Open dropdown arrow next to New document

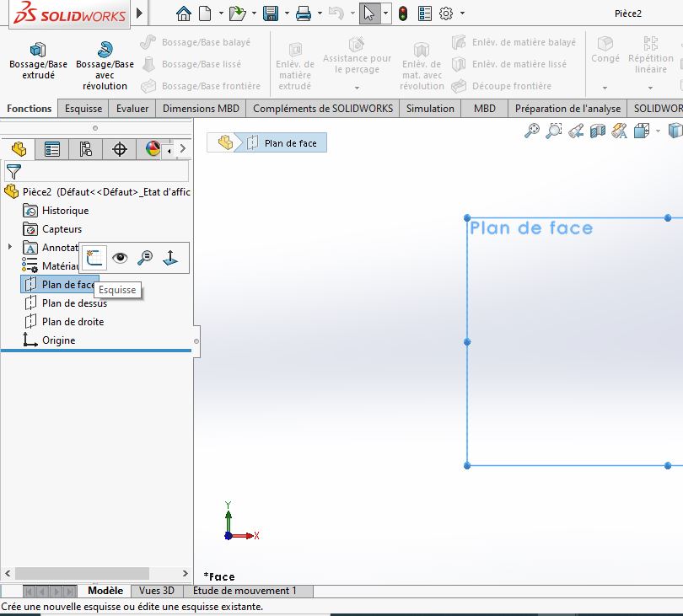[221, 13]
